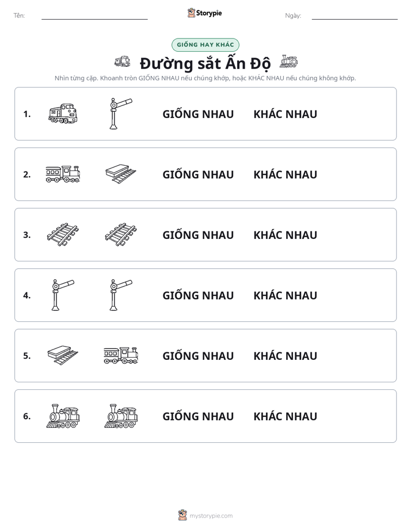This screenshot has width=411, height=532.
Task: Choose GIỐNG NHAU for pair 3
Action: [x=198, y=234]
